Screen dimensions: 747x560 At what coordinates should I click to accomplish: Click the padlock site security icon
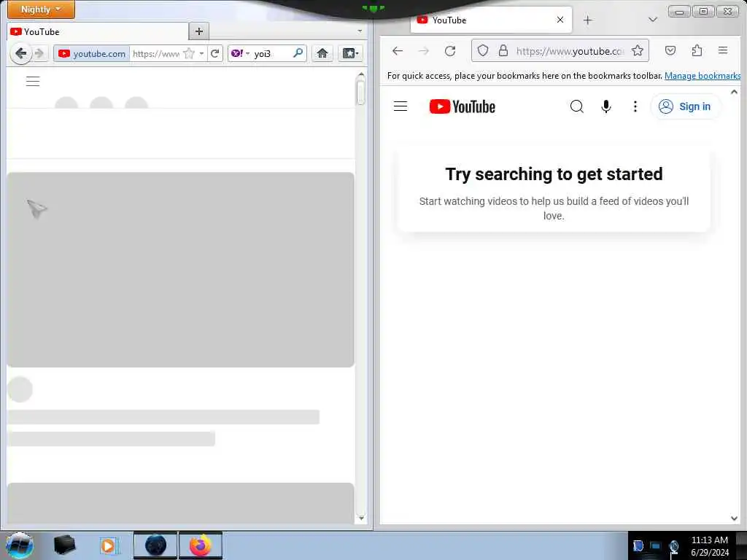point(503,50)
